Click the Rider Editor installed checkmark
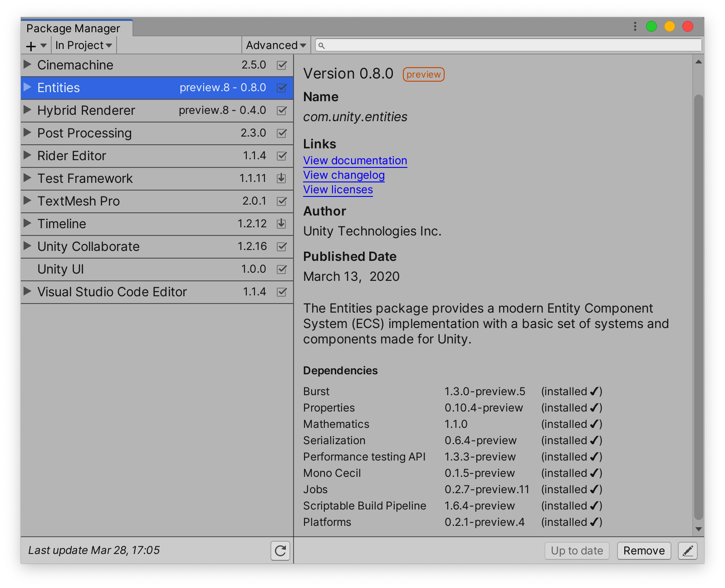This screenshot has width=725, height=588. (x=282, y=156)
